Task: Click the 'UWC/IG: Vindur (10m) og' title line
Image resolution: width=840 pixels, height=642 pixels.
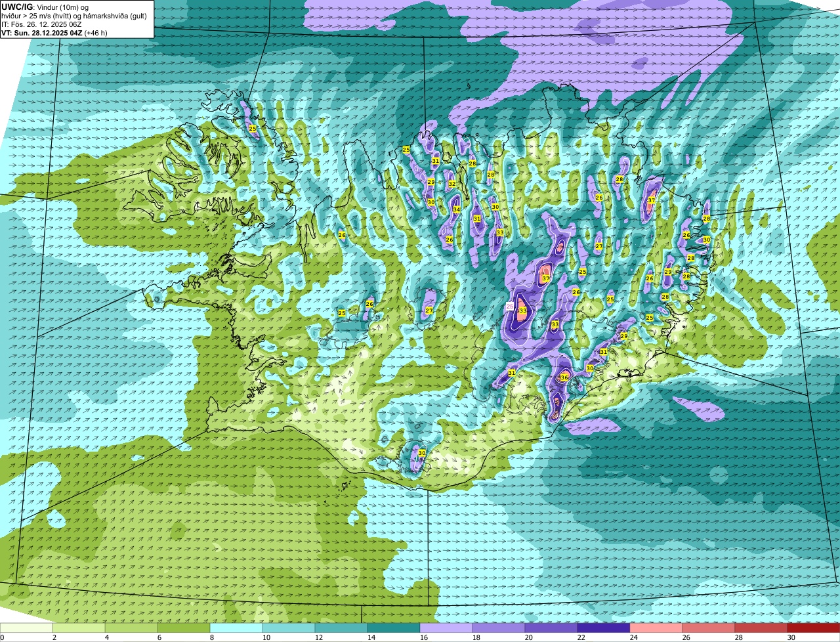Action: point(45,7)
